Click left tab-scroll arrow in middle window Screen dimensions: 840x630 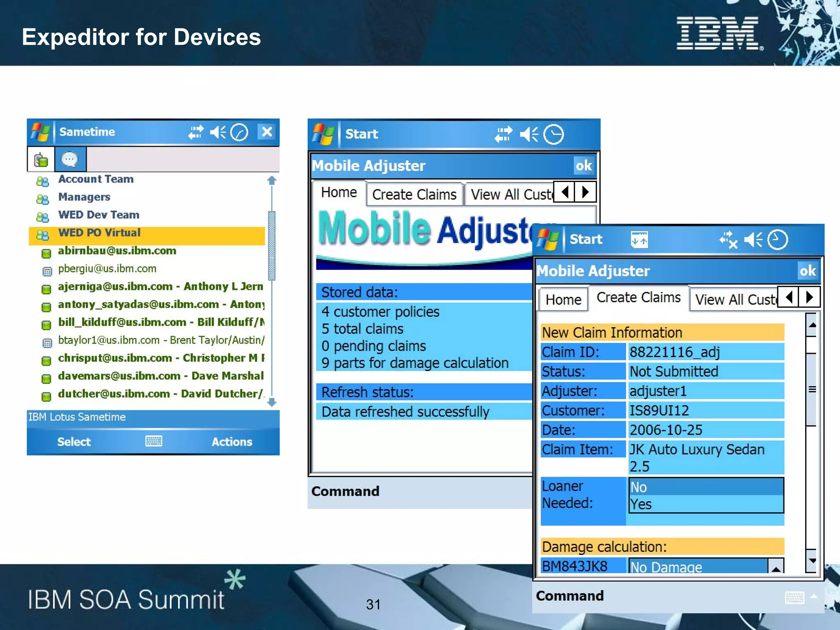pyautogui.click(x=565, y=192)
